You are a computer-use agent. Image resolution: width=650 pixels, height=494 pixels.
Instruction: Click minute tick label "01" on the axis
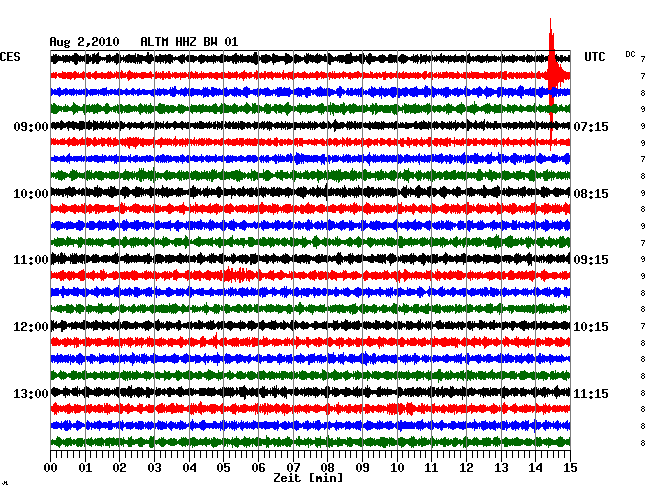pyautogui.click(x=85, y=467)
